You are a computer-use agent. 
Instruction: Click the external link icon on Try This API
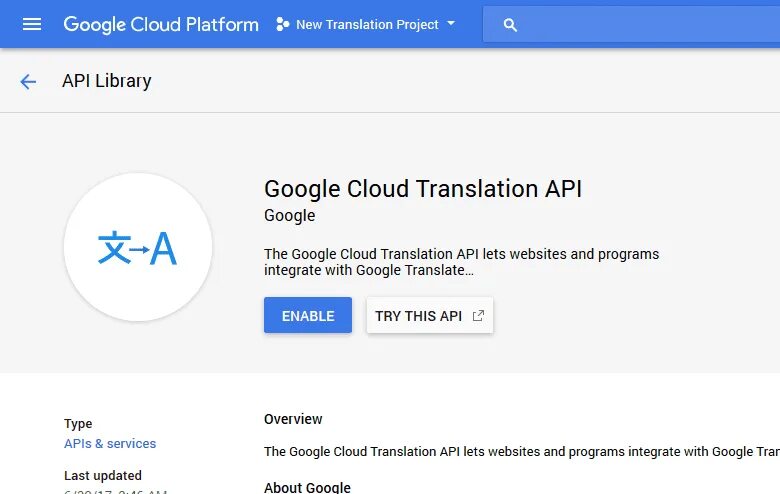click(x=478, y=315)
